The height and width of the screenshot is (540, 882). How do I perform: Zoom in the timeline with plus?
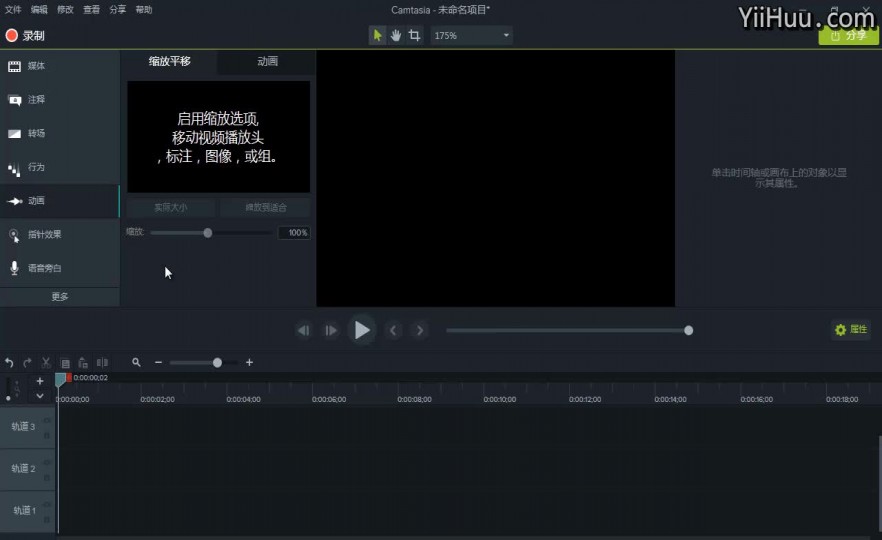249,363
